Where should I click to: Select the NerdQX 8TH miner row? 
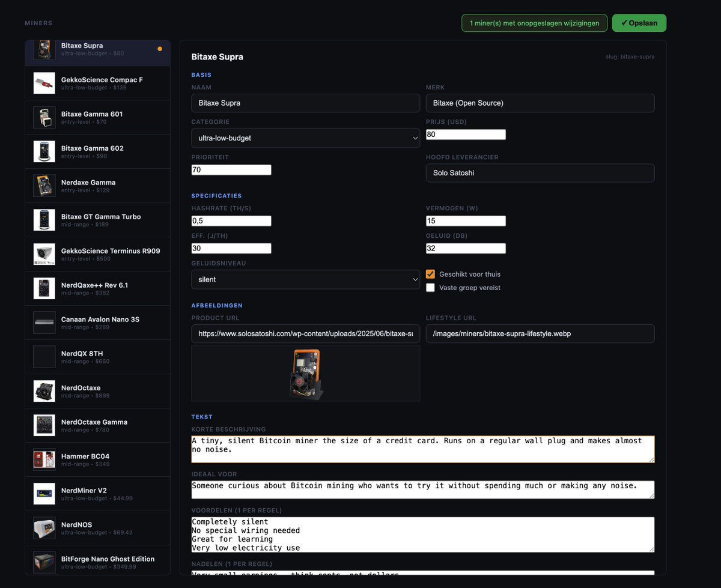tap(97, 357)
